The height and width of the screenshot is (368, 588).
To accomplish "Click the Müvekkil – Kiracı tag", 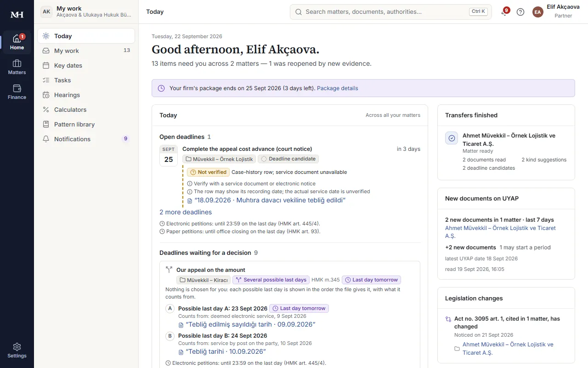I will tap(203, 280).
